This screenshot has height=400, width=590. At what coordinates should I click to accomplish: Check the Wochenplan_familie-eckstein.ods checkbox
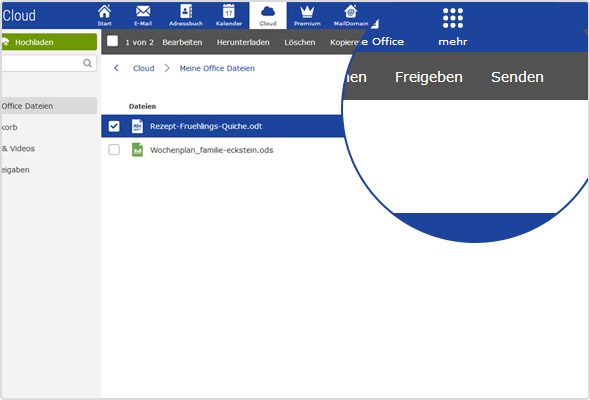click(x=114, y=150)
